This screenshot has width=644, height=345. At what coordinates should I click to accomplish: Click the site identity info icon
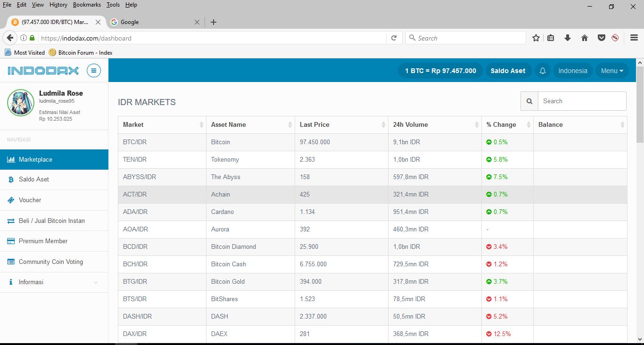pyautogui.click(x=23, y=38)
